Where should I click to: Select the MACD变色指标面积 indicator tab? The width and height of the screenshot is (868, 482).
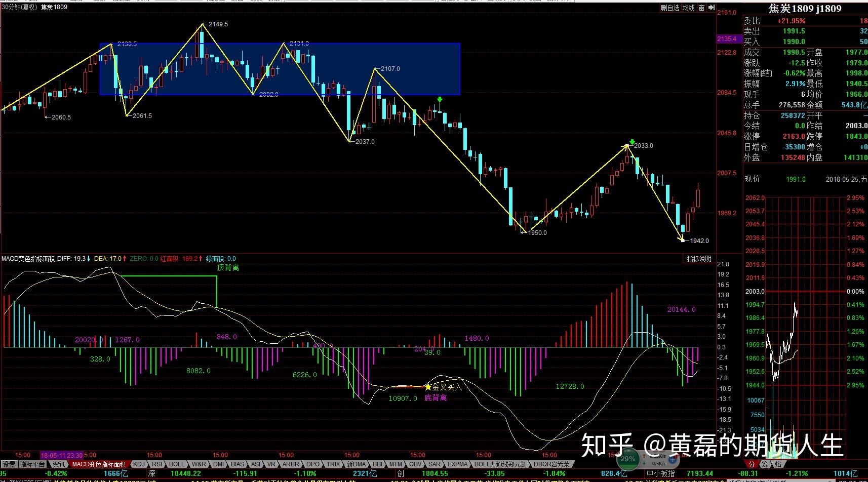99,464
